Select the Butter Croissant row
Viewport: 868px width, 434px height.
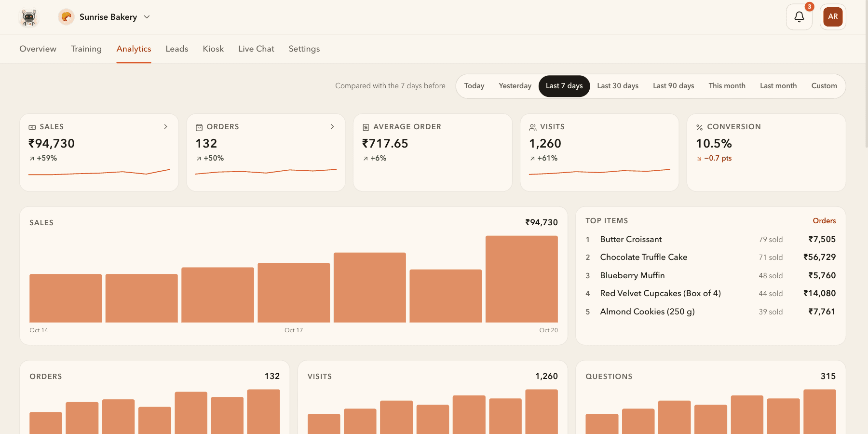pos(710,239)
